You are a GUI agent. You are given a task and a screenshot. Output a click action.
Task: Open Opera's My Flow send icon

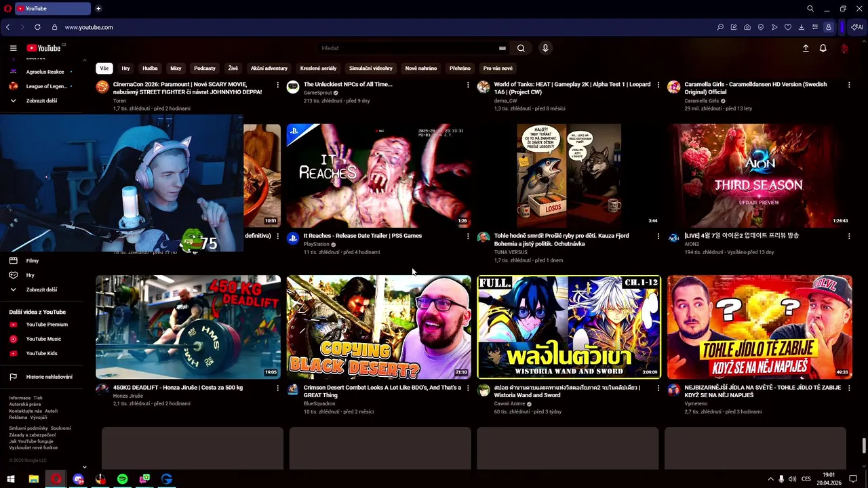(x=774, y=27)
